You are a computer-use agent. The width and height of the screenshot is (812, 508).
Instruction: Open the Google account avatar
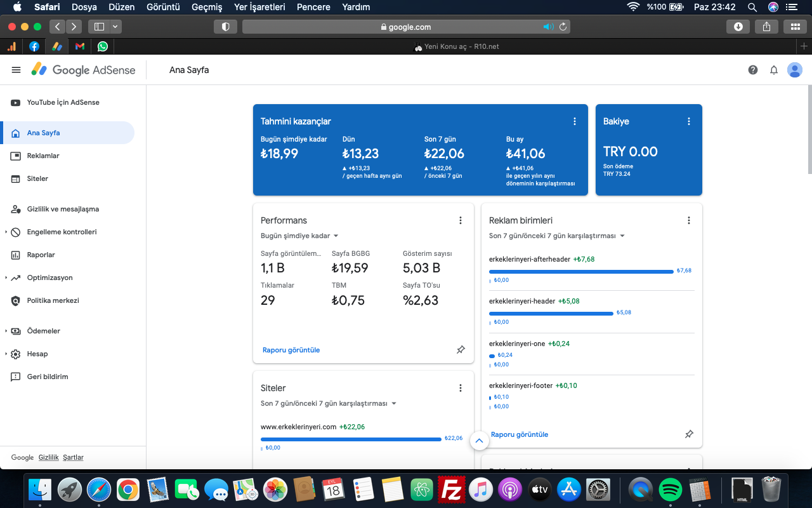coord(795,70)
